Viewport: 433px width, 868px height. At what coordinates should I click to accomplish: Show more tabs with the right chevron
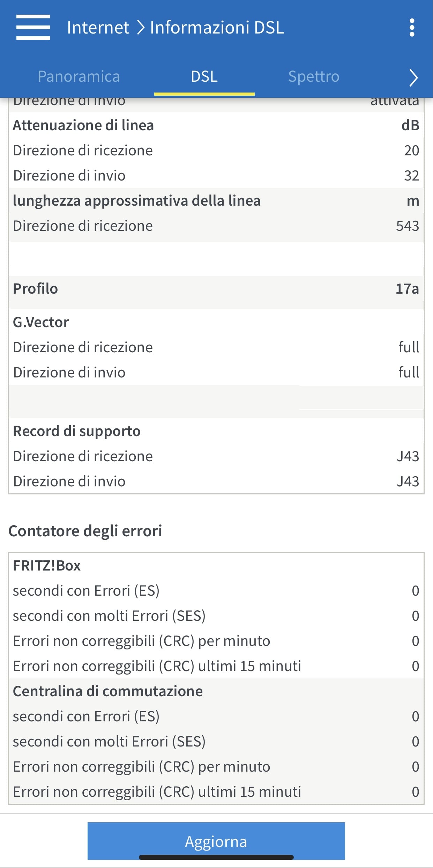[x=413, y=78]
